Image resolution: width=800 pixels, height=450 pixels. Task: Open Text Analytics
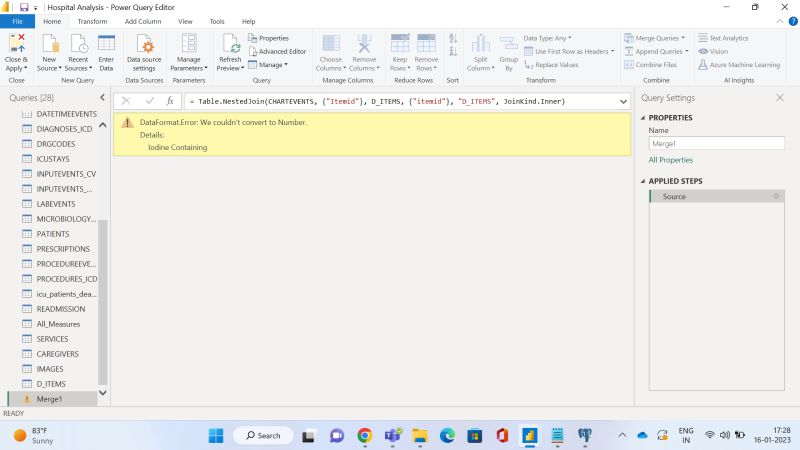pyautogui.click(x=723, y=38)
